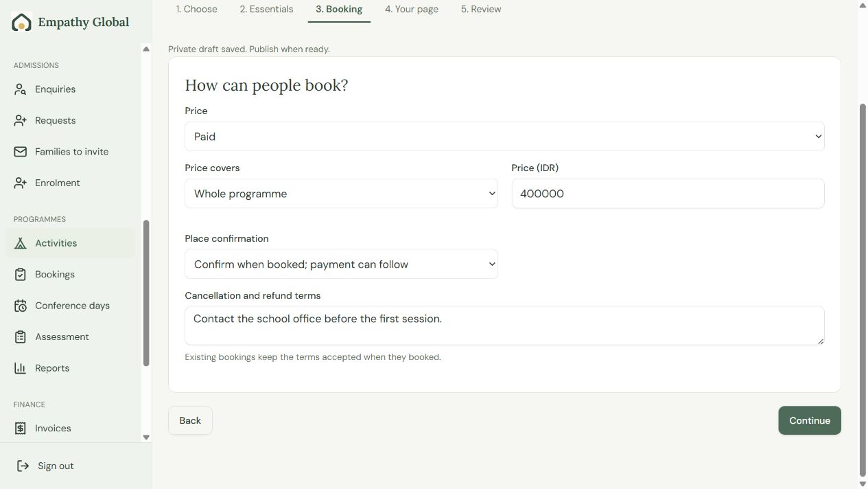Viewport: 868px width, 489px height.
Task: Click the Enrolment person-plus icon
Action: point(21,183)
